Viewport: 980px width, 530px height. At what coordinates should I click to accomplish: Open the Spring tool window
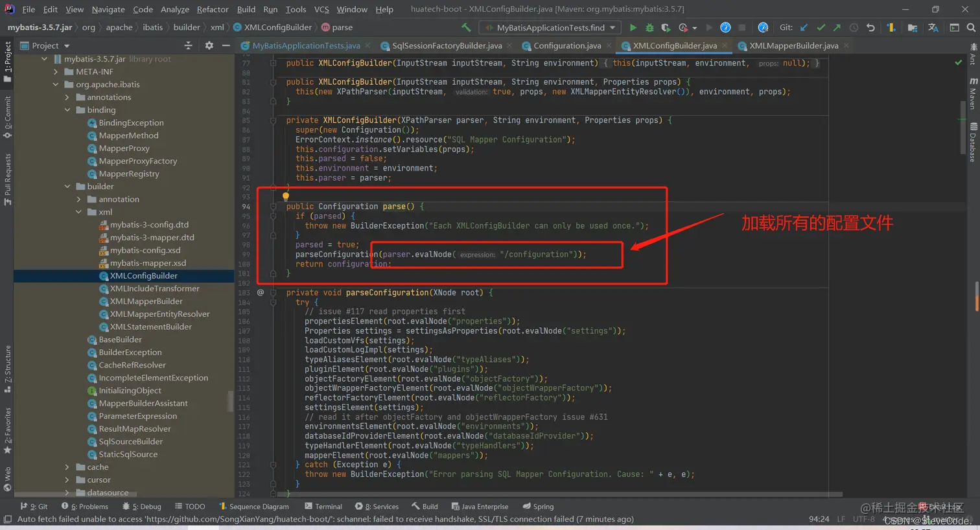click(537, 507)
